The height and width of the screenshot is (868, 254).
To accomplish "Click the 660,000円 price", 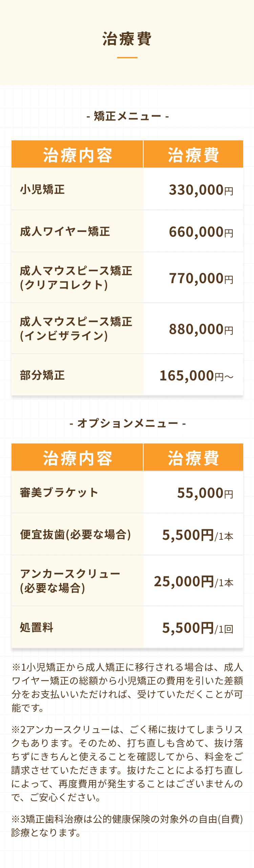I will pyautogui.click(x=201, y=232).
